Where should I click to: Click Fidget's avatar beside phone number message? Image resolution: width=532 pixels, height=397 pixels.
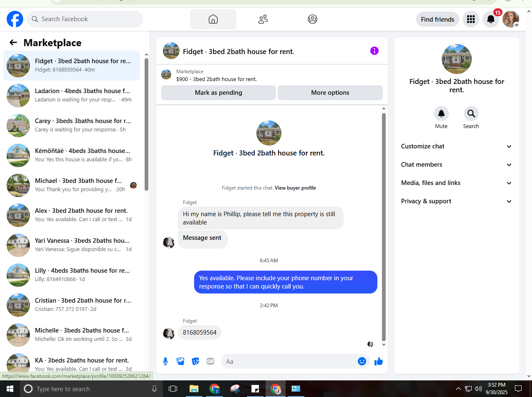(169, 333)
